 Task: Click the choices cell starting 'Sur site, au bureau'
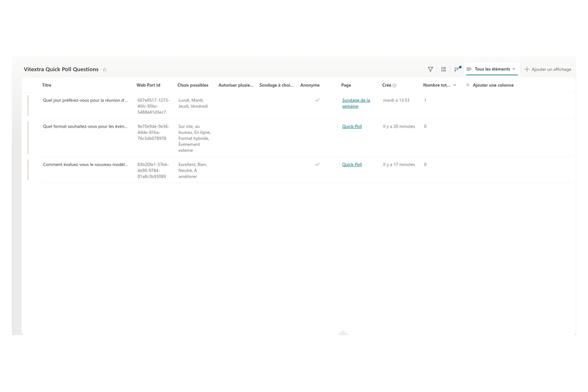click(195, 138)
